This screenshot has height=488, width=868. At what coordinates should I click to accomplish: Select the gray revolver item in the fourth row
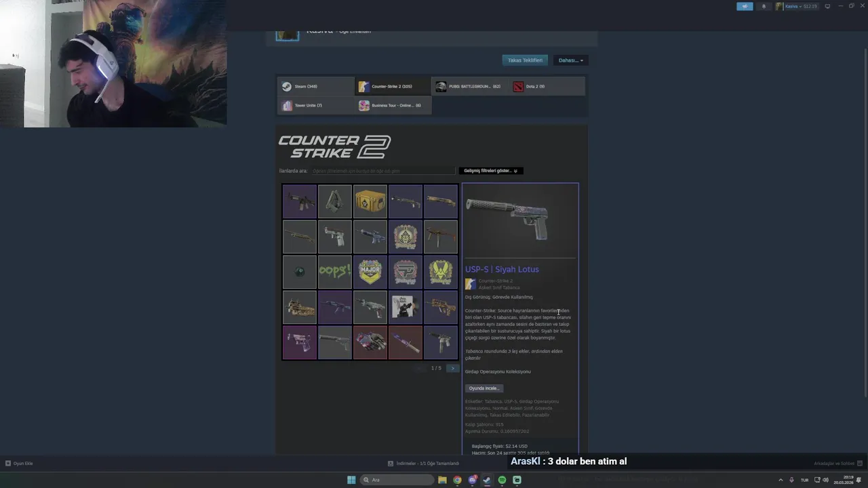[x=370, y=307]
